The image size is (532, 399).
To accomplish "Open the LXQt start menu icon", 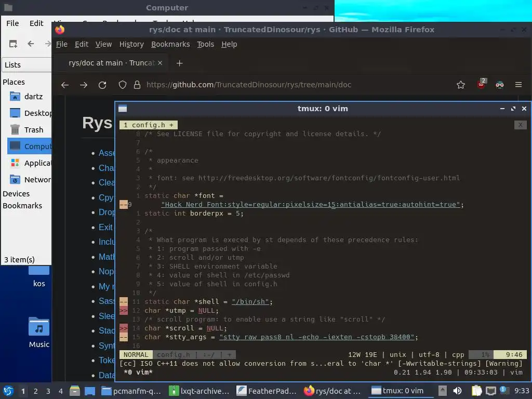I will [x=8, y=391].
